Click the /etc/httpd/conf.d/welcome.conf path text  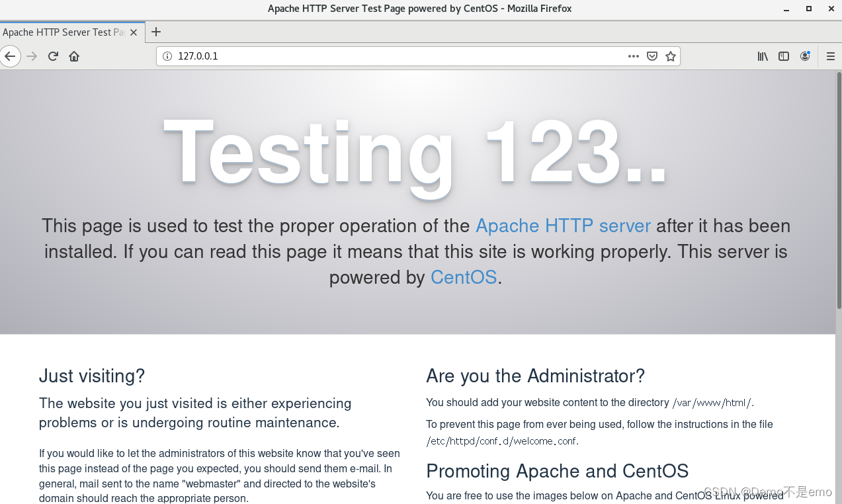tap(501, 441)
